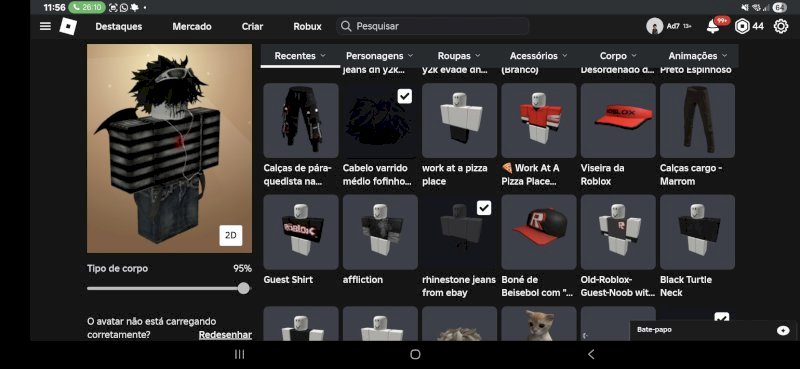Uncheck the rhinestone jeans from ebay item
Image resolution: width=800 pixels, height=369 pixels.
[x=484, y=208]
